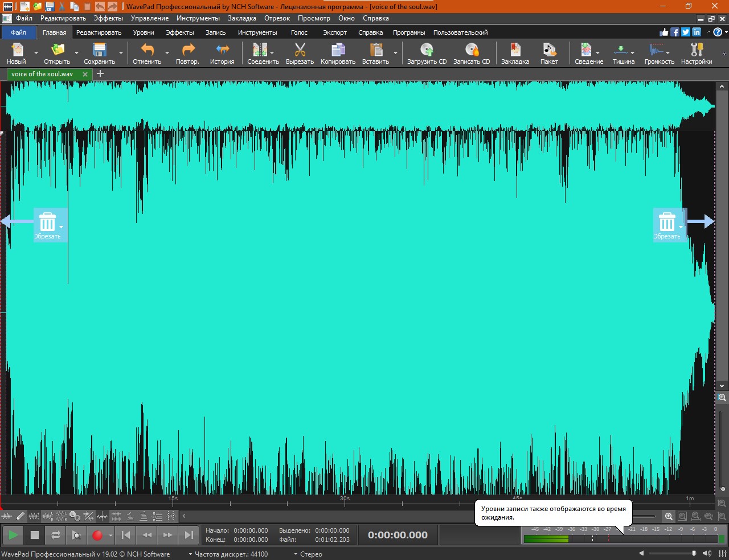Click the vertical zoom magnifier icon
The image size is (729, 560).
coord(722,398)
